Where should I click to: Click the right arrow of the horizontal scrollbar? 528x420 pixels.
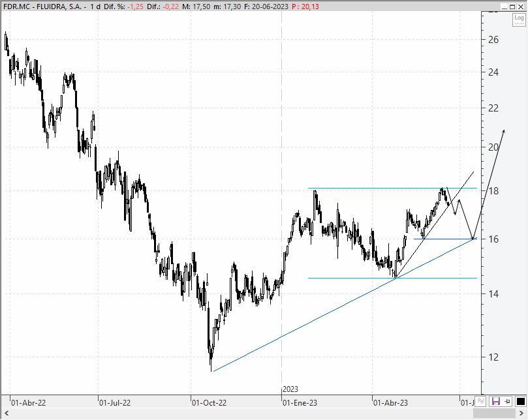(521, 413)
